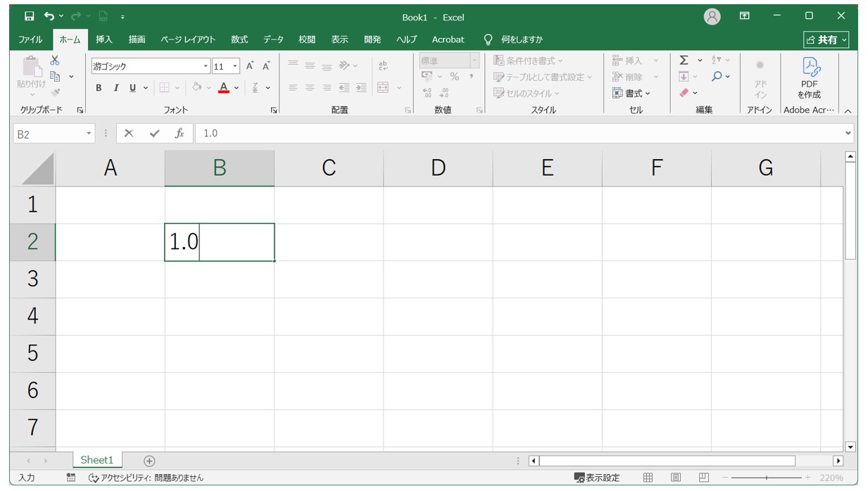Decrease the font size with the smaller A

pyautogui.click(x=266, y=66)
